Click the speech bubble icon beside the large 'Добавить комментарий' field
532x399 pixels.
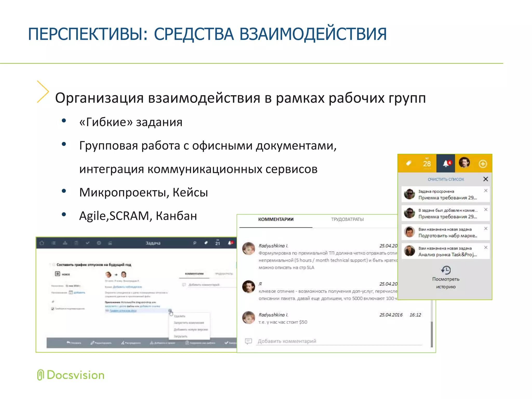pos(248,341)
